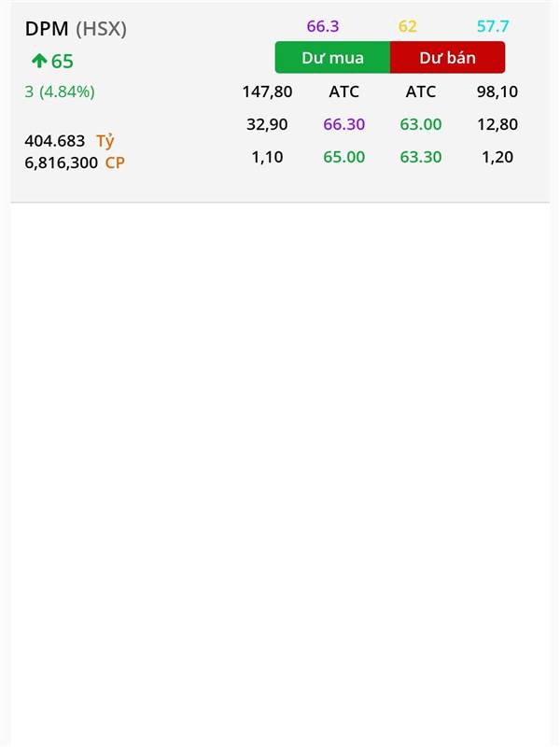The image size is (560, 747).
Task: Pick bid price 65.00
Action: click(x=343, y=157)
